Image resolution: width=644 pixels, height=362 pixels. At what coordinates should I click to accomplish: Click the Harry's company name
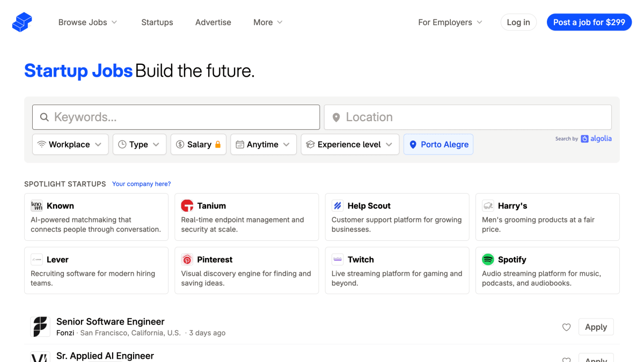513,206
